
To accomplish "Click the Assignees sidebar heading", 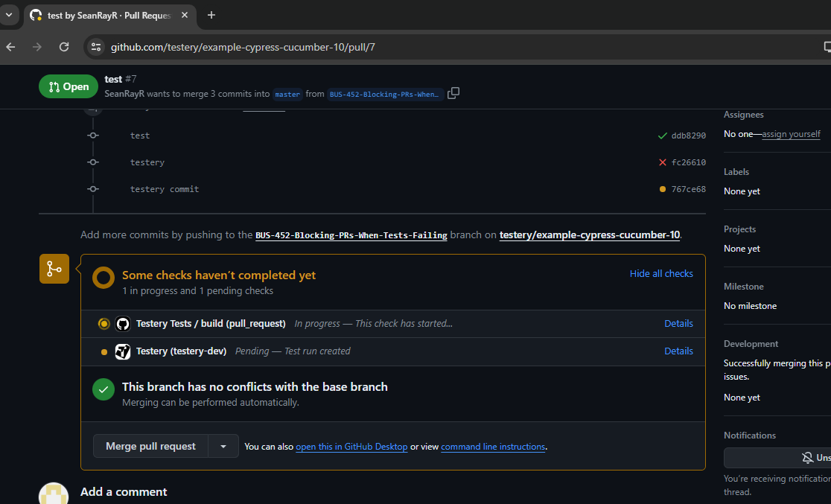I will click(744, 115).
